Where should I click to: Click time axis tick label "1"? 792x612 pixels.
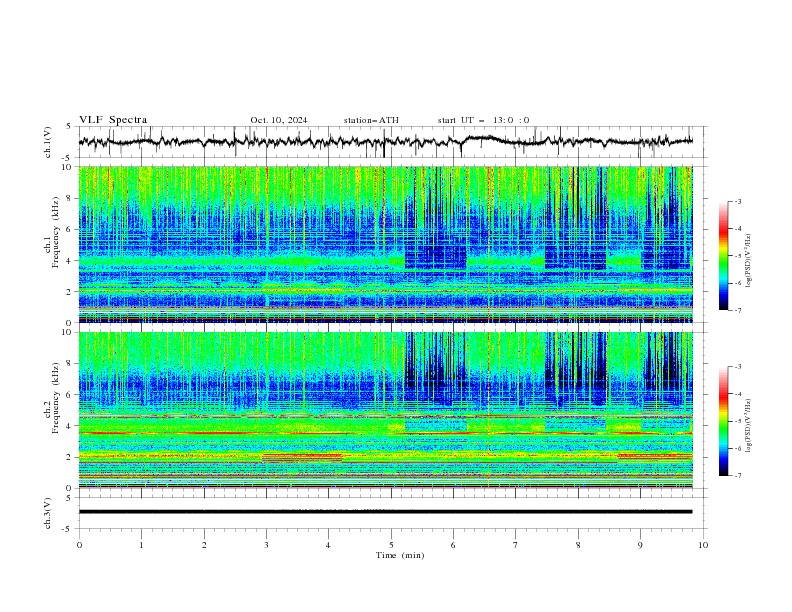point(141,545)
